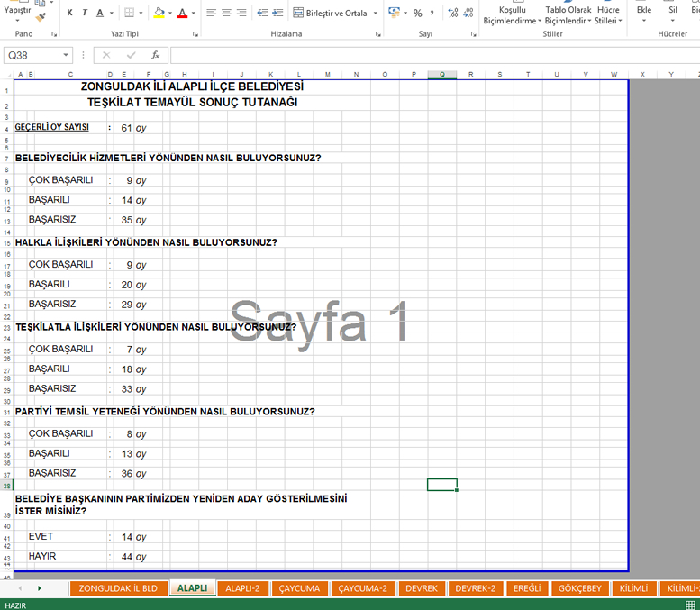700x610 pixels.
Task: Click Sil cells button
Action: (x=673, y=14)
